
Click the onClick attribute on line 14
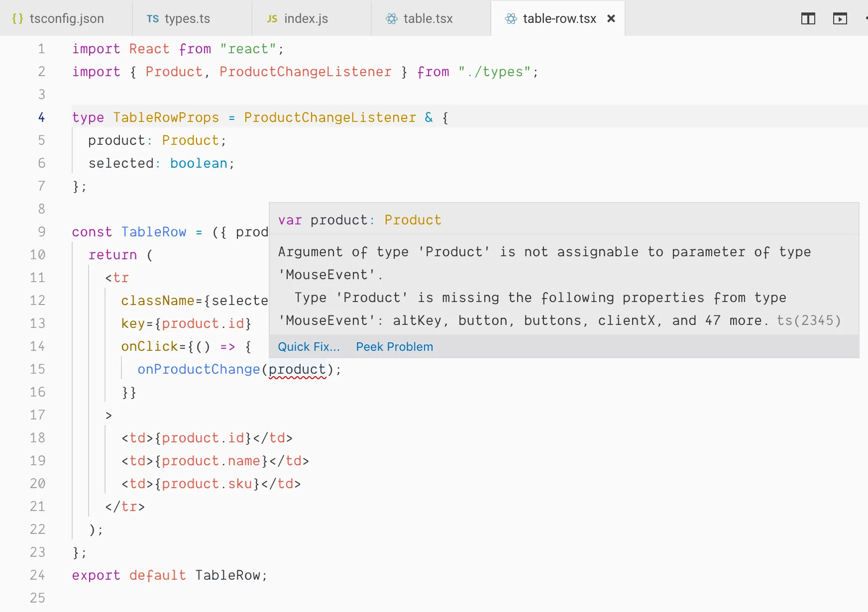click(x=150, y=346)
